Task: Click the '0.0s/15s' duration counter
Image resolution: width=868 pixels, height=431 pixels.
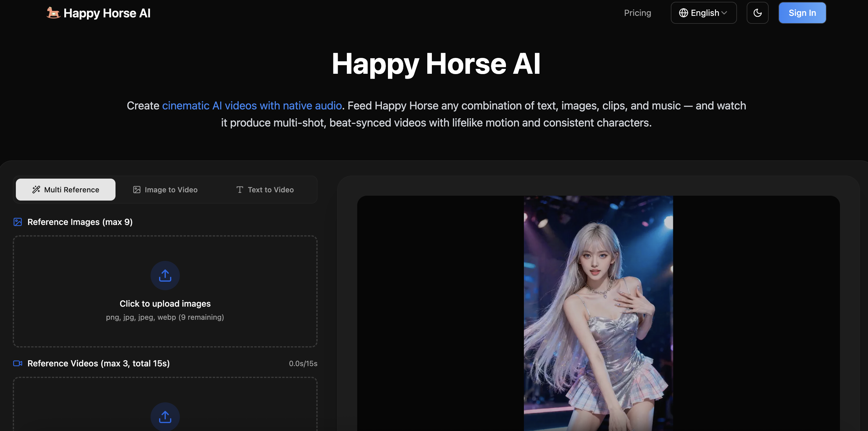Action: click(303, 364)
